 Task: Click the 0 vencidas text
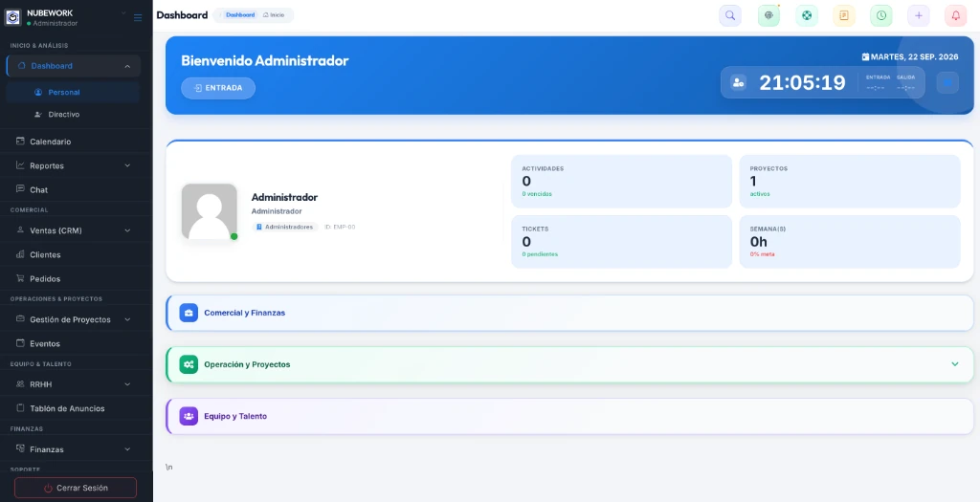537,194
